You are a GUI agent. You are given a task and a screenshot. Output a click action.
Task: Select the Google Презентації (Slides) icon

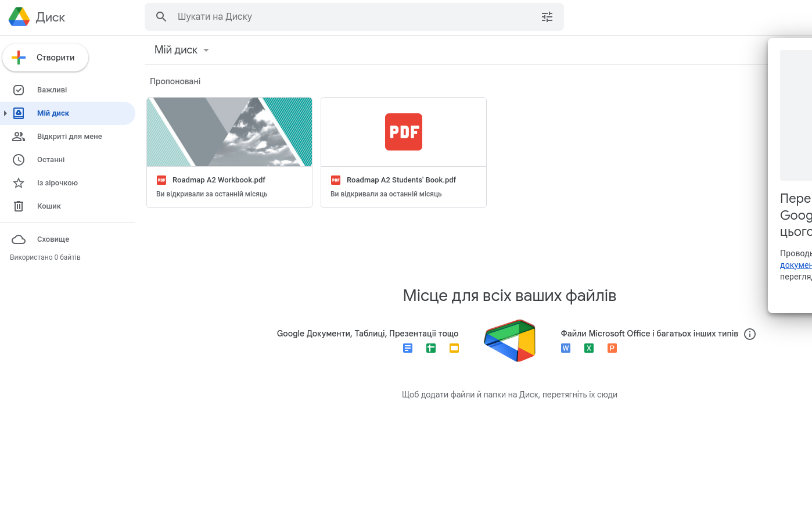click(454, 347)
